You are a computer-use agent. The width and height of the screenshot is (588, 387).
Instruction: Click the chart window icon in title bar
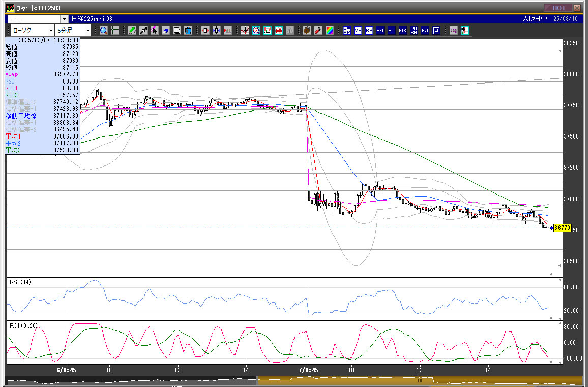(x=10, y=8)
